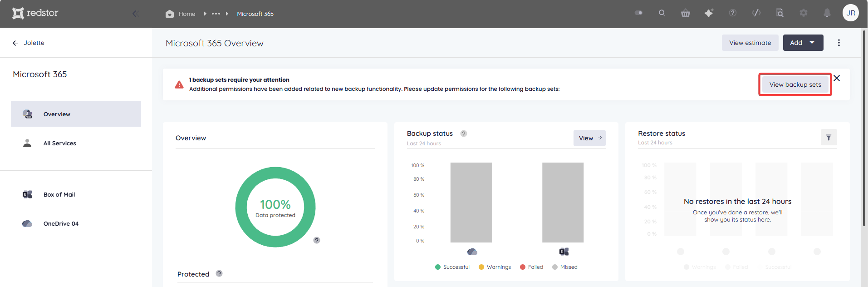Open the JR user avatar menu
Viewport: 868px width, 287px height.
[x=851, y=13]
